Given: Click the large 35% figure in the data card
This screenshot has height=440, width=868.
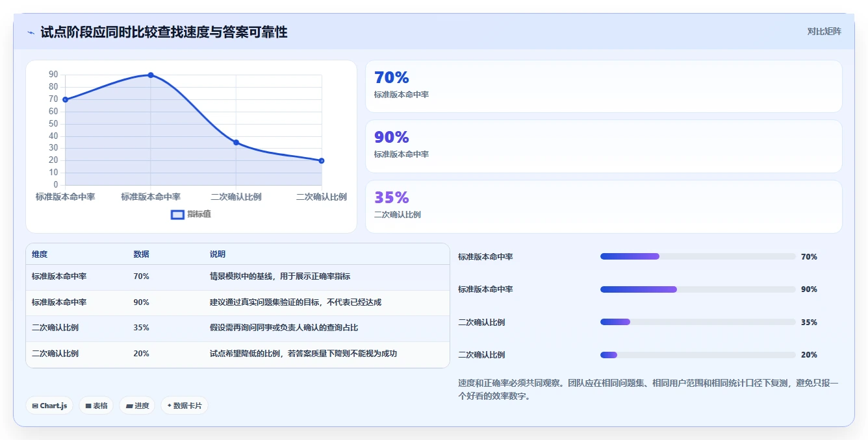Looking at the screenshot, I should [392, 197].
